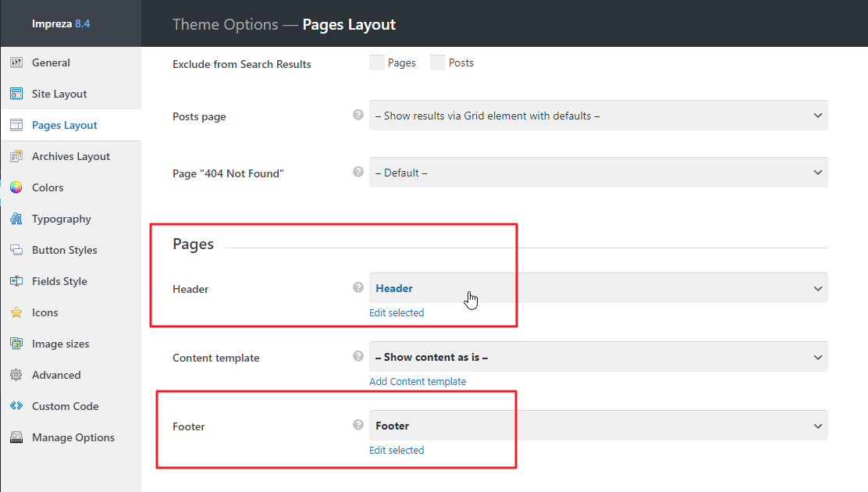Click help icon beside Content template
This screenshot has height=492, width=868.
point(358,356)
